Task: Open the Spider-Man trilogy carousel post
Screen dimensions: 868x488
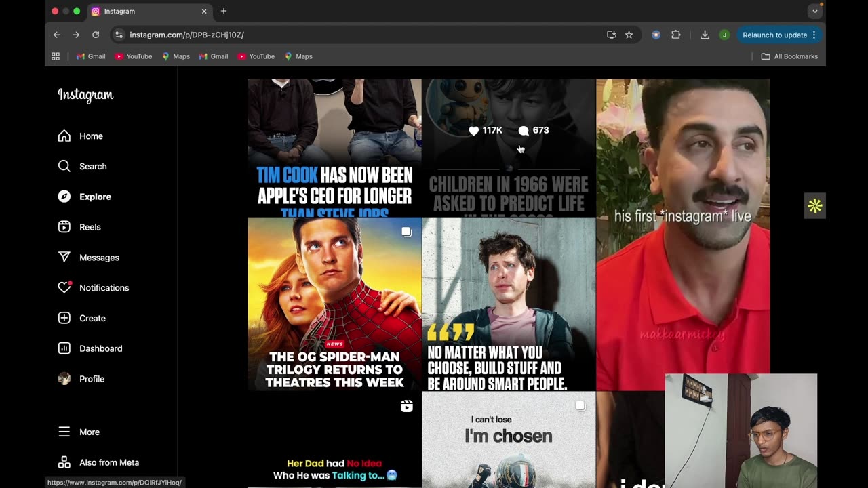Action: tap(334, 304)
